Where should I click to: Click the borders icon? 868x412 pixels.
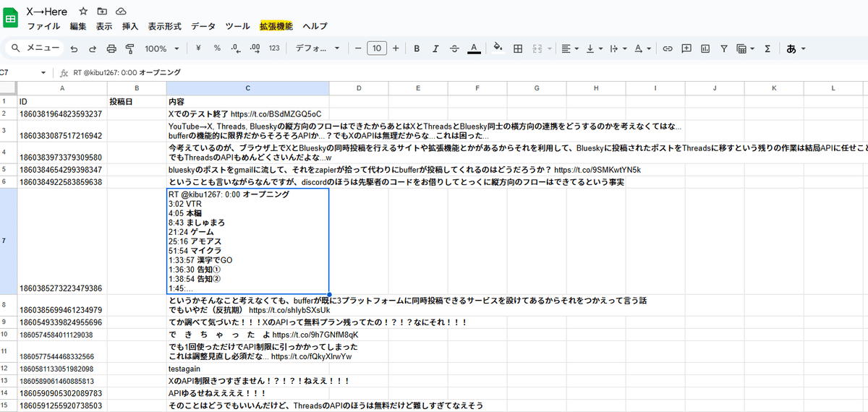518,48
